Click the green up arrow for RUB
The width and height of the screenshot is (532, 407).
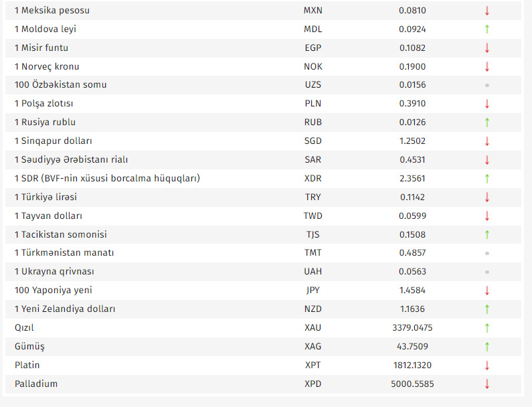click(487, 123)
